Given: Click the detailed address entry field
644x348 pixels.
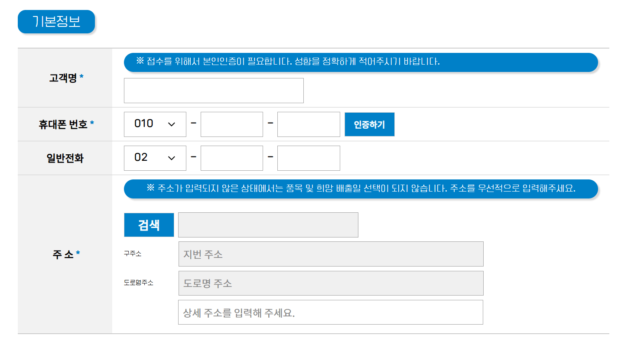Looking at the screenshot, I should click(x=331, y=312).
